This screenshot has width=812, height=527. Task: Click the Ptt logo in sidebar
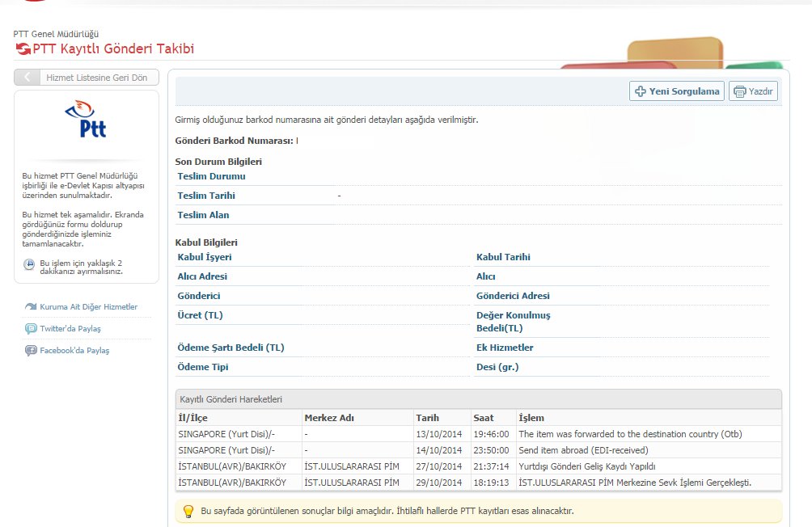click(x=87, y=119)
